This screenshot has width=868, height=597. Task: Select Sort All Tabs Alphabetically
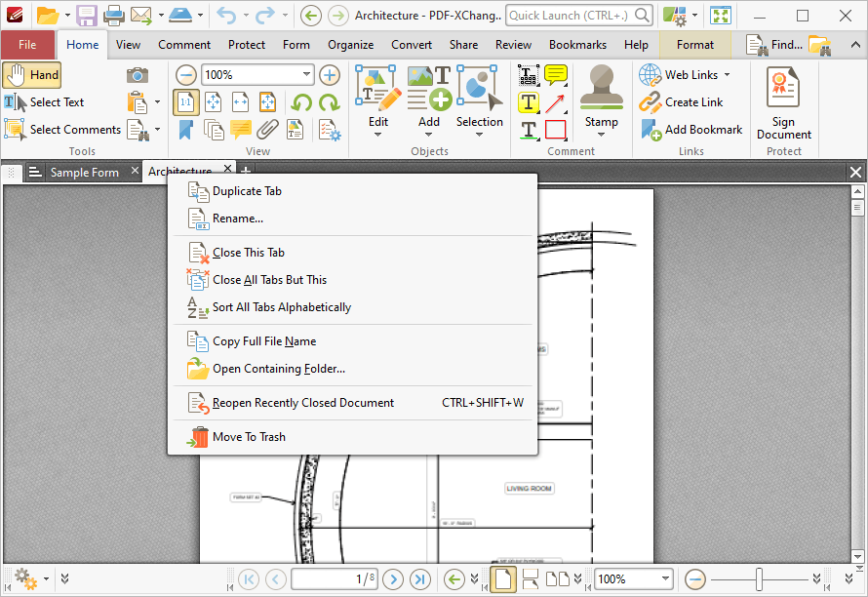pos(352,307)
